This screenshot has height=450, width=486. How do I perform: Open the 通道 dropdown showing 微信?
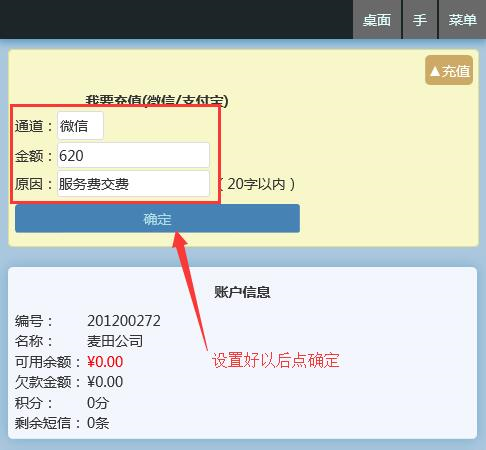[80, 126]
